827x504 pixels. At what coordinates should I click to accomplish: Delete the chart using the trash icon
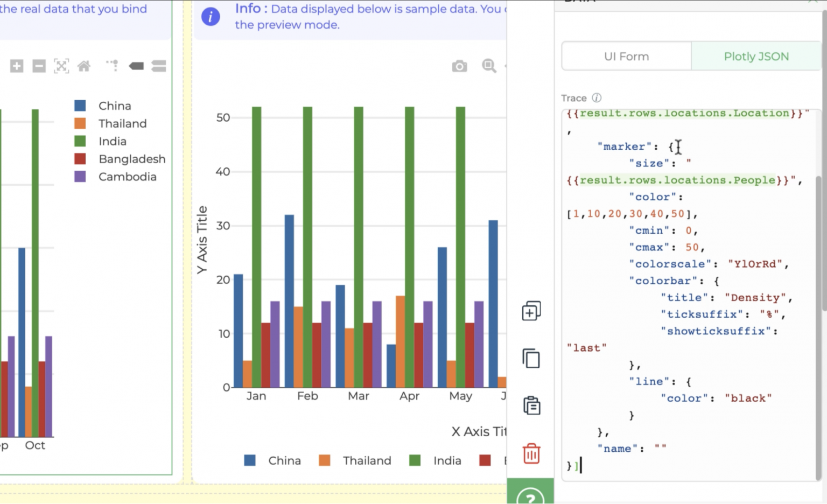click(x=531, y=453)
